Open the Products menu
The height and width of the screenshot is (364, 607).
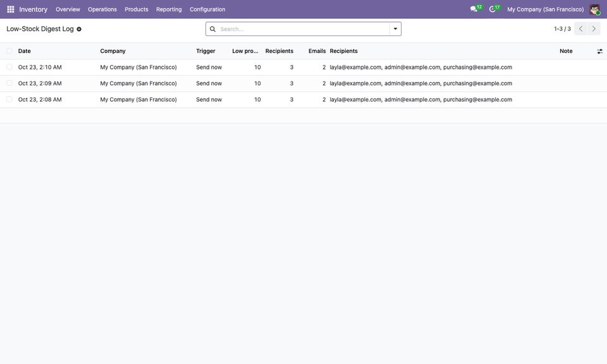point(137,9)
